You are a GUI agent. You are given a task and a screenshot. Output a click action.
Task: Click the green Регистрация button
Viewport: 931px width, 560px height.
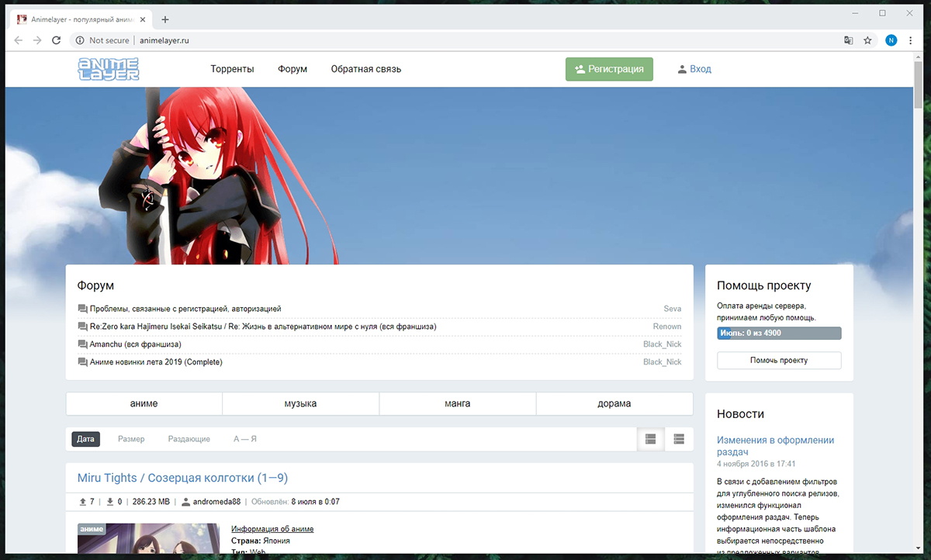[x=609, y=69]
